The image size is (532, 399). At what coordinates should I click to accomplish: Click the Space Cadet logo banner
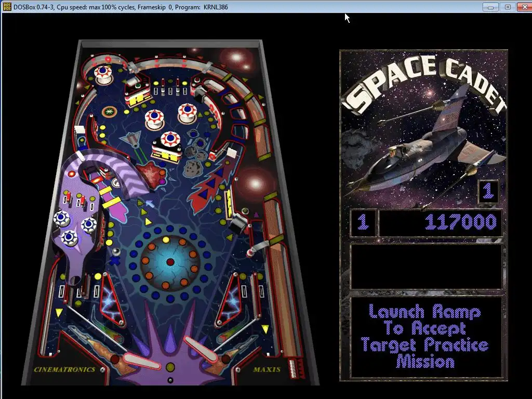[x=424, y=84]
